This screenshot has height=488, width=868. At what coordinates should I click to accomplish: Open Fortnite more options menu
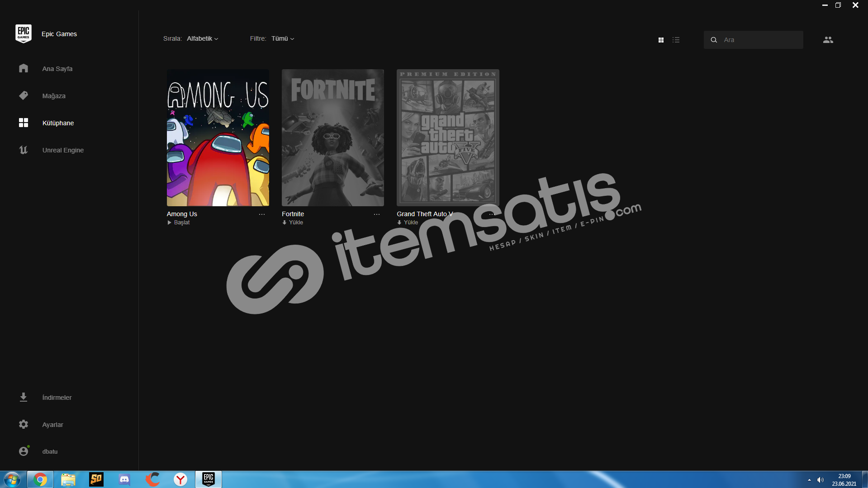377,214
